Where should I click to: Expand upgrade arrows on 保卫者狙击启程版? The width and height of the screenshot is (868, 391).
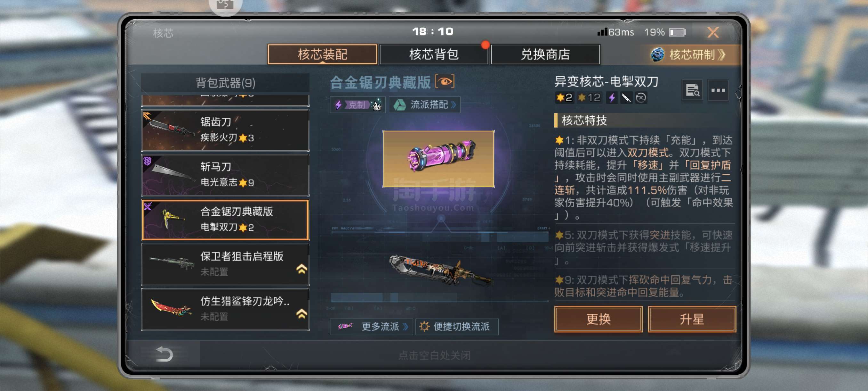pos(301,269)
